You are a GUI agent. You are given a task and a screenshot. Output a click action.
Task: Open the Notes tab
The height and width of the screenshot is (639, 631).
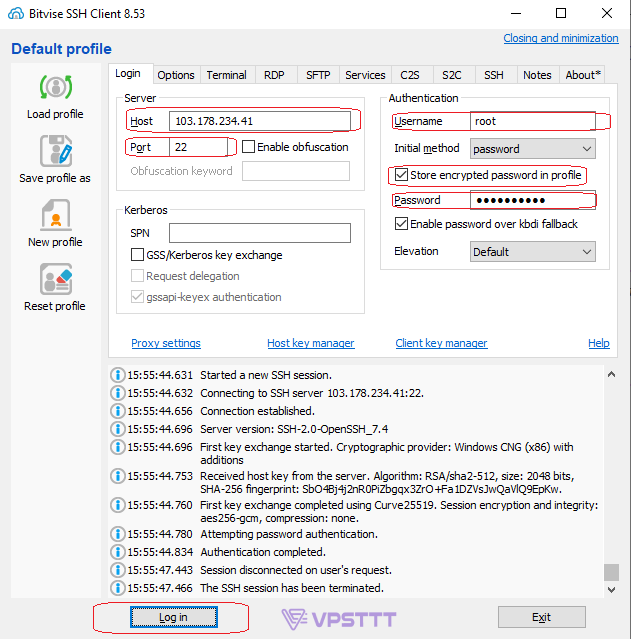537,75
